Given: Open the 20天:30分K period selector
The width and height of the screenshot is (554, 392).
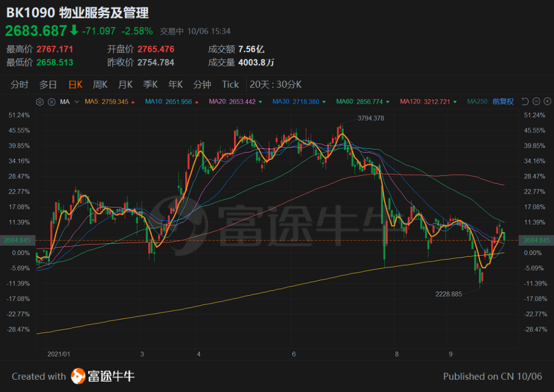Looking at the screenshot, I should click(x=275, y=85).
